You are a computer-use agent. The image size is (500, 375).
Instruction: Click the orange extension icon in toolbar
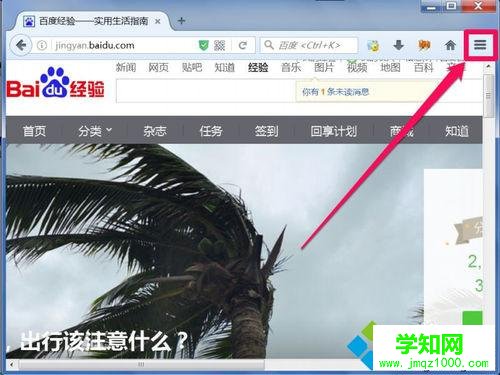click(424, 45)
